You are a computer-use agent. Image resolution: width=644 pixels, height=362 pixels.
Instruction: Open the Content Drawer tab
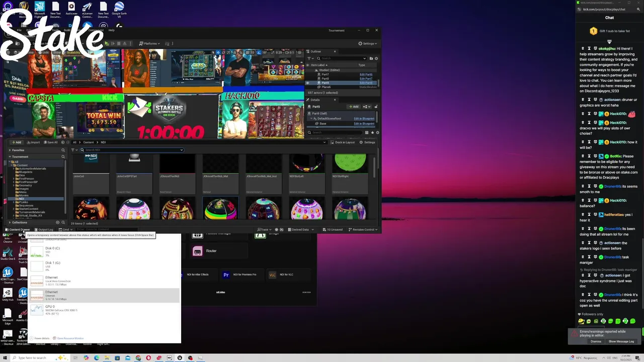[18, 229]
